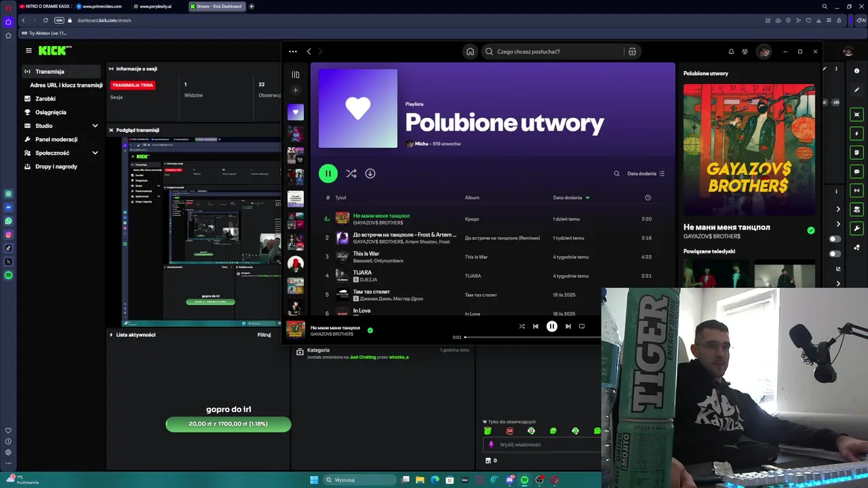868x488 pixels.
Task: Sort tracks by duration clock icon
Action: coord(648,197)
